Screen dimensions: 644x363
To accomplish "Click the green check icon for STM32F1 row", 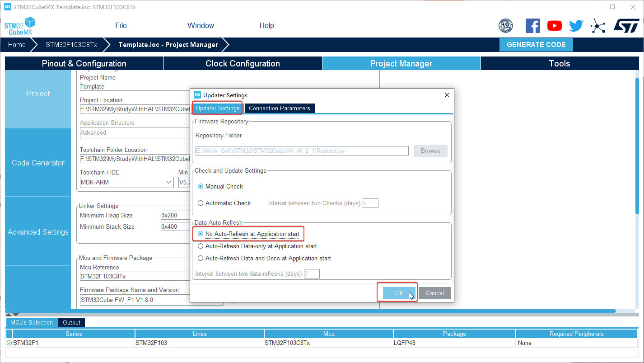I will [9, 343].
